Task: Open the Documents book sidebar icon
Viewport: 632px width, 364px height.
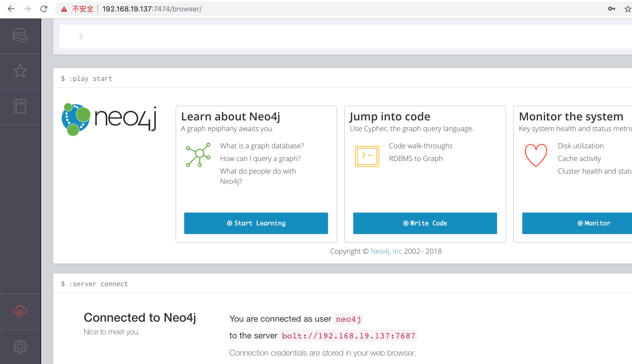Action: 20,106
